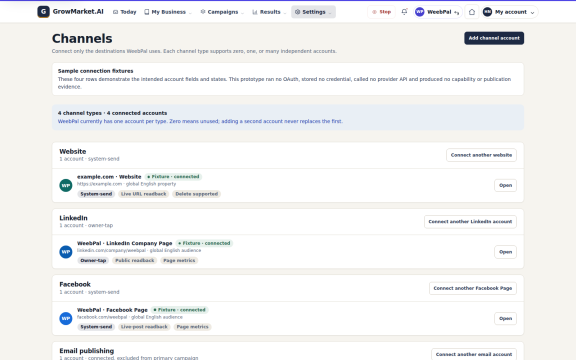Open the Results dropdown menu

pyautogui.click(x=269, y=12)
